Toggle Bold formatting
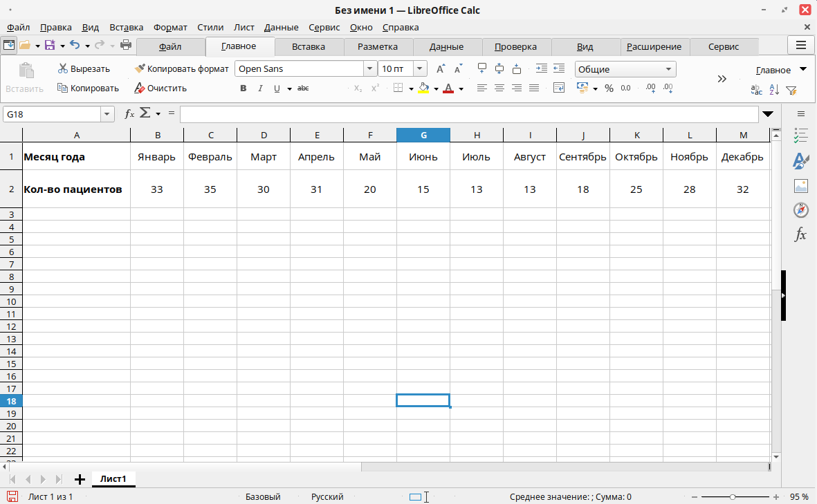817x504 pixels. (x=243, y=88)
